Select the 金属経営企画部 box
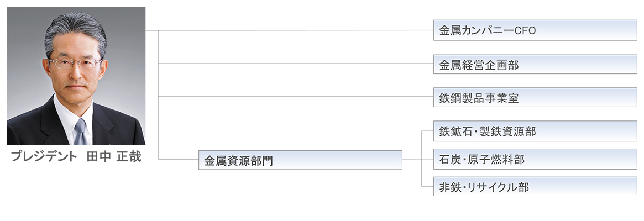This screenshot has height=221, width=644. point(535,64)
